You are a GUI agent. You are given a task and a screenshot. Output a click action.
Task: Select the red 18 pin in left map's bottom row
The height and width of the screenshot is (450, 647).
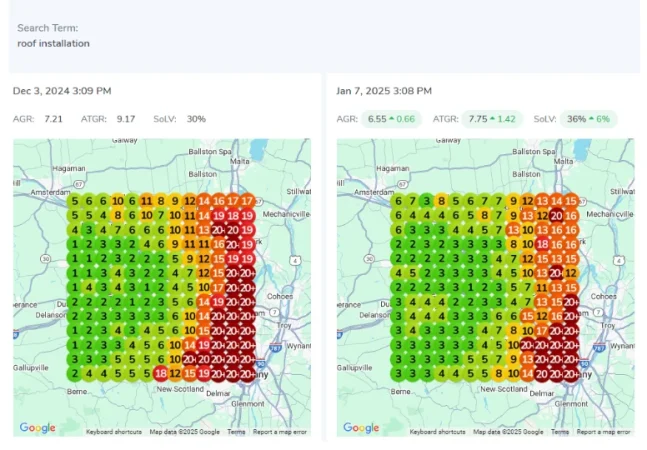(x=161, y=373)
